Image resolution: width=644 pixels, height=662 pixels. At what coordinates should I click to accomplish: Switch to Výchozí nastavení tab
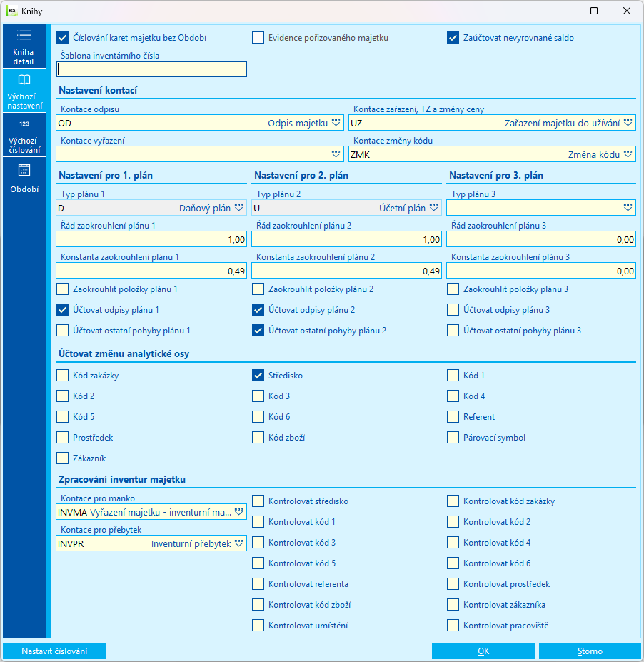coord(24,91)
